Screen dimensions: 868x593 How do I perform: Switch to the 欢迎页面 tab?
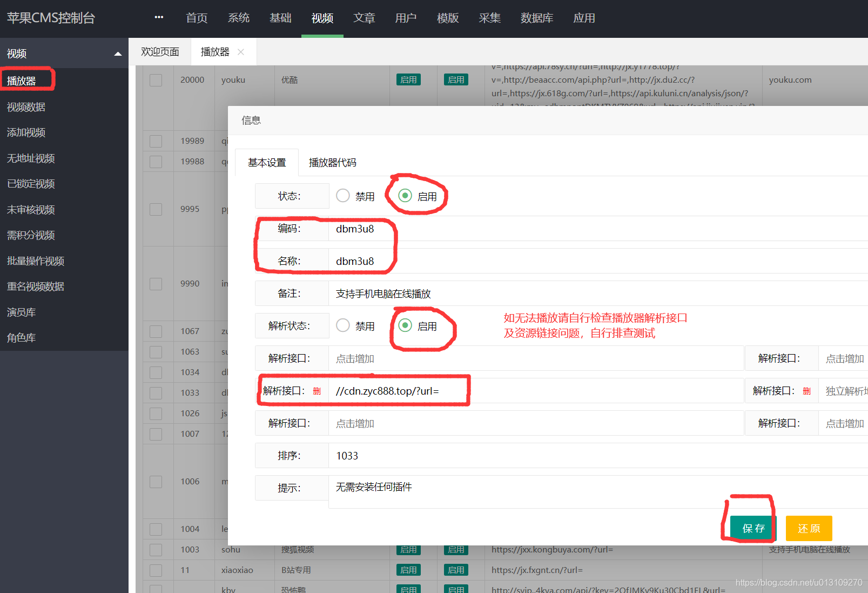tap(160, 52)
